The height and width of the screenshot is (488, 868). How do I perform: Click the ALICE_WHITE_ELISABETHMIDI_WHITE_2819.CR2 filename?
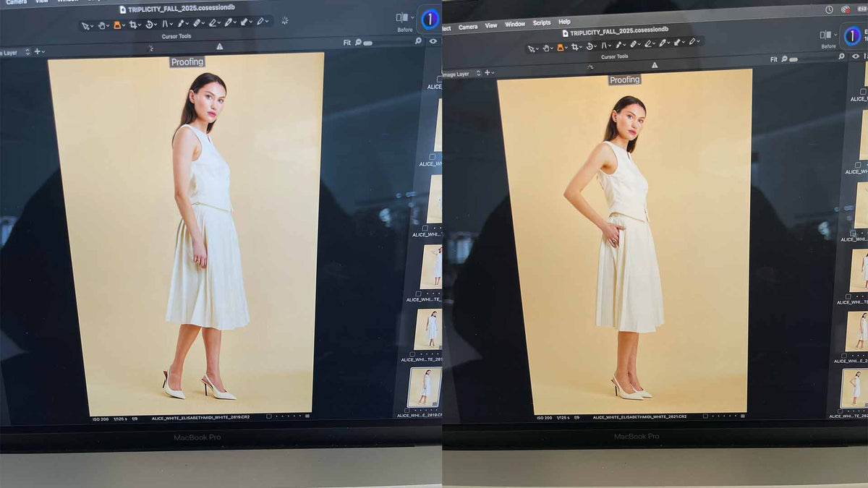(201, 418)
